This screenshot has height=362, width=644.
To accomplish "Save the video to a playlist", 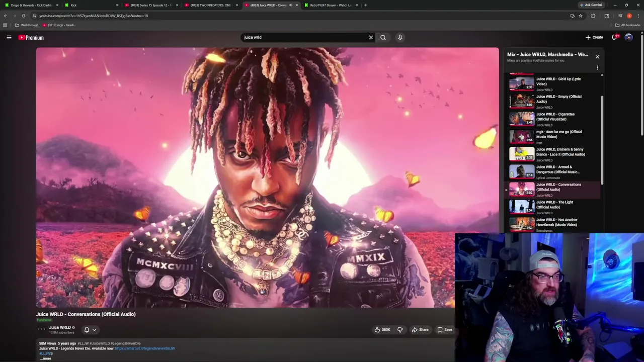I will coord(444,330).
